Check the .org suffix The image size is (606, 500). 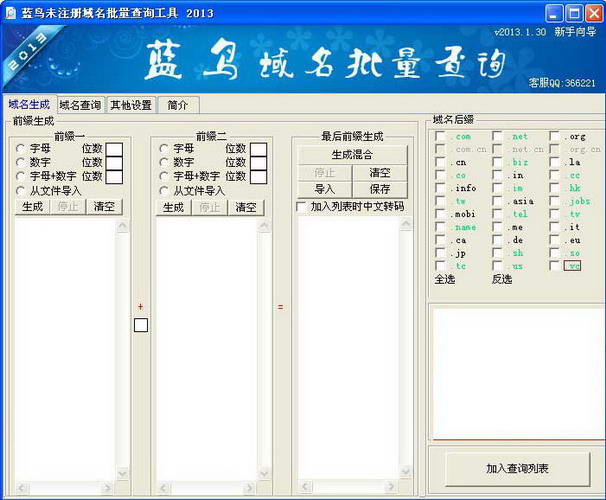(554, 136)
